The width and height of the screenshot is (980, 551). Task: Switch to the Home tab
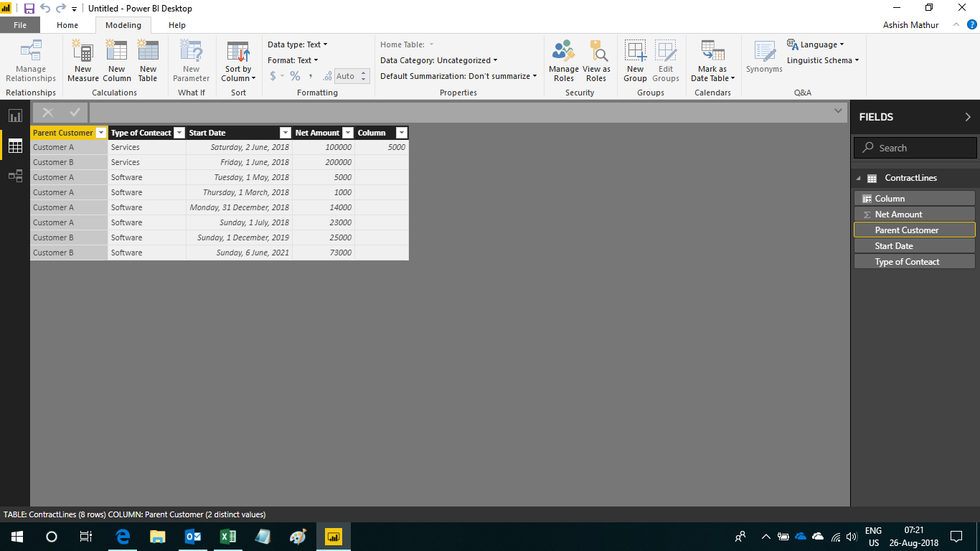[67, 25]
